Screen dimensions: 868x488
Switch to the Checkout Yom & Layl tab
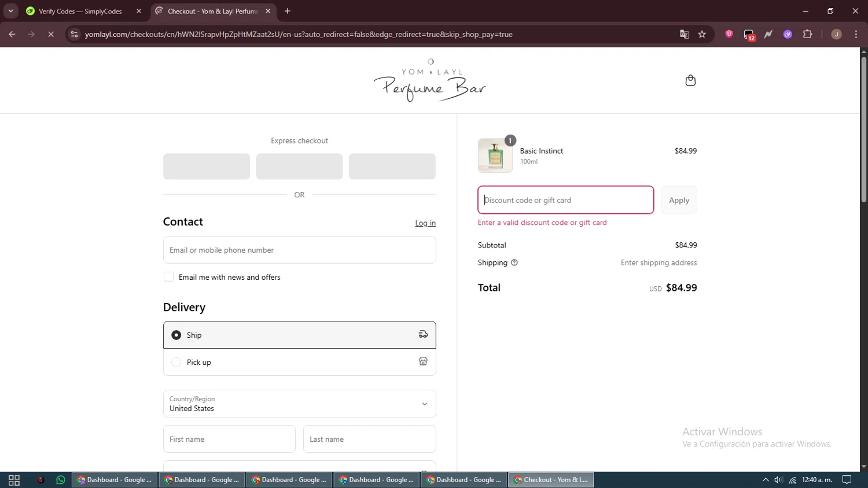point(212,11)
